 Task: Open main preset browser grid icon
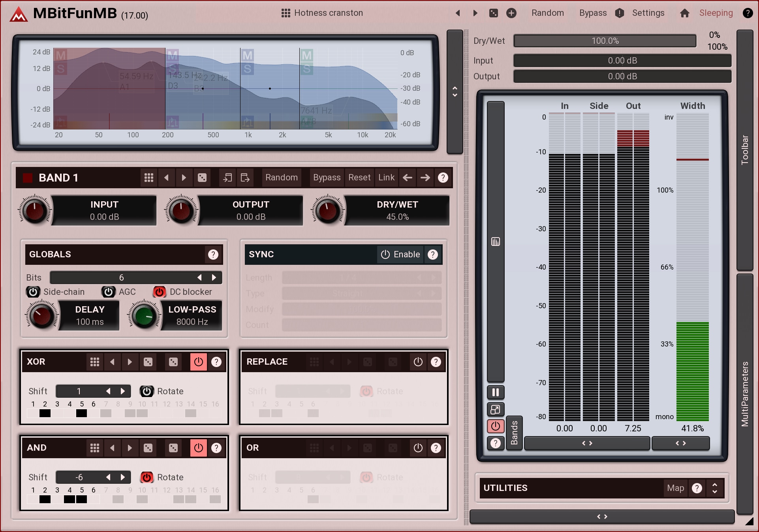(x=286, y=13)
